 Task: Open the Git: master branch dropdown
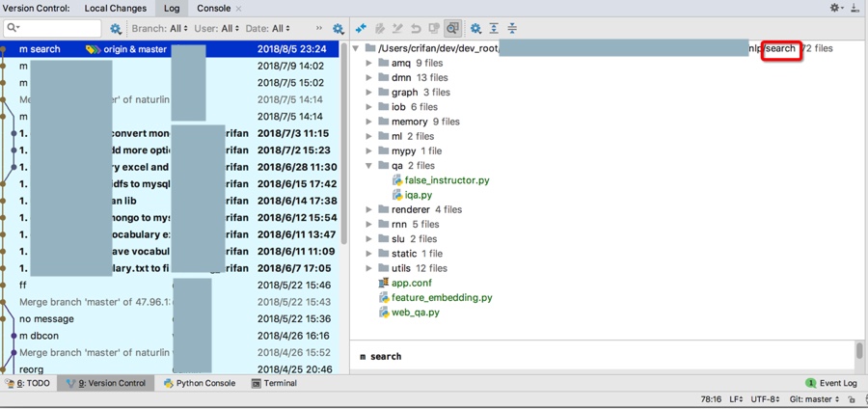[814, 399]
